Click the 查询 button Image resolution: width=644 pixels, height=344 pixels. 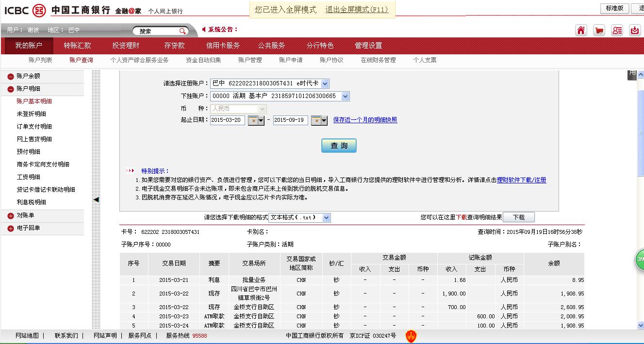click(339, 146)
